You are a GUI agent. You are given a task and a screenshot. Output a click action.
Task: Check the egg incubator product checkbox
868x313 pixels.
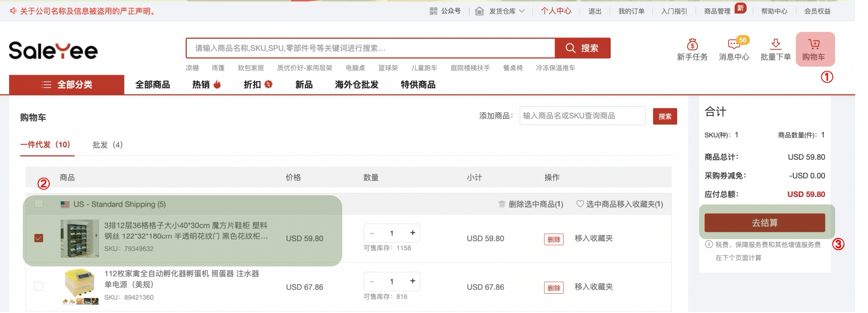39,287
